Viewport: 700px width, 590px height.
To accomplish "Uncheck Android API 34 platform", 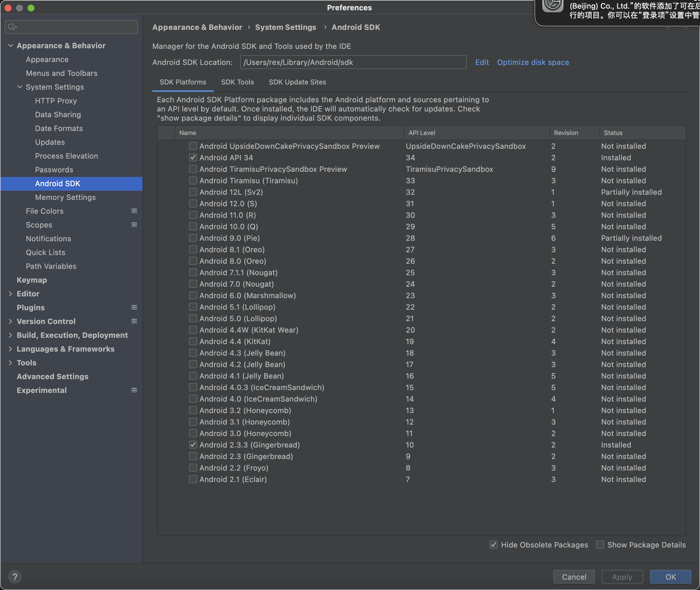I will 193,157.
